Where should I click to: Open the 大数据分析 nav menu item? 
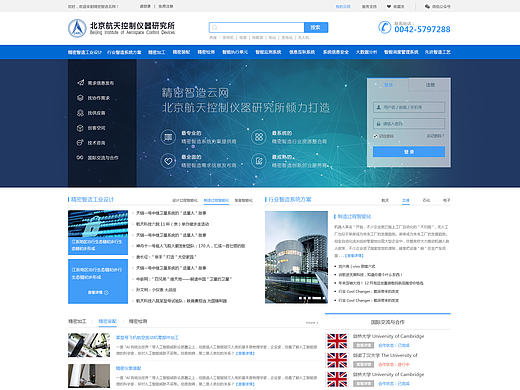[x=366, y=52]
